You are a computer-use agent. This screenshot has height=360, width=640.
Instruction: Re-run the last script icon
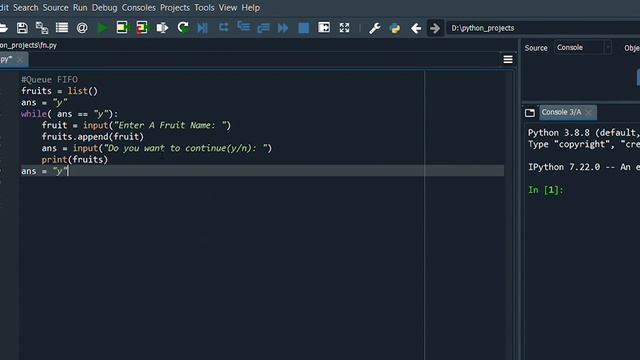pyautogui.click(x=182, y=27)
